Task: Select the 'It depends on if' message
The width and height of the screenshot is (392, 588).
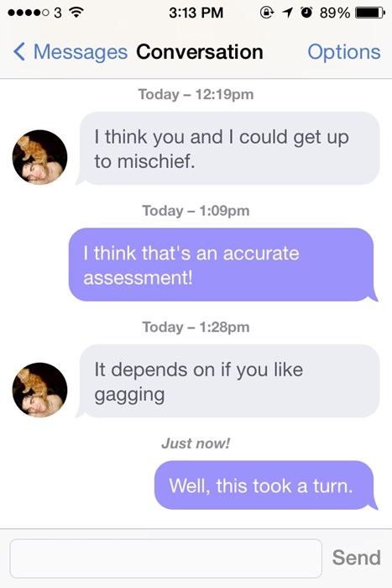Action: pyautogui.click(x=229, y=381)
